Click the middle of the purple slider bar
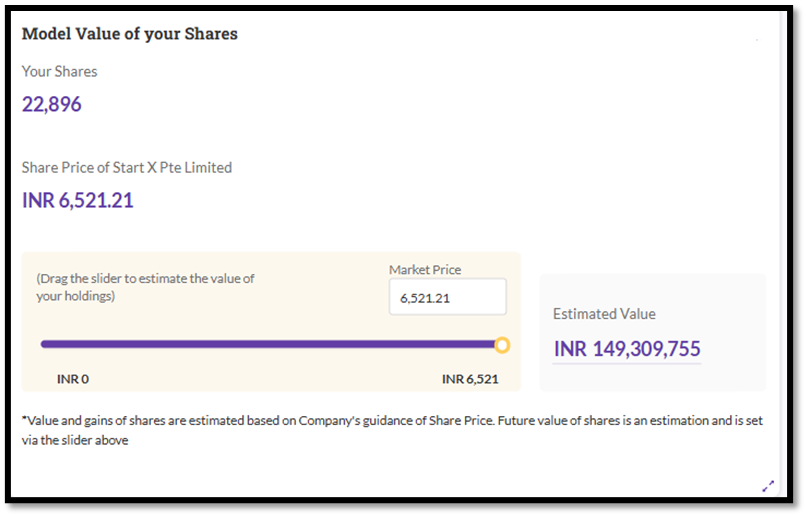The height and width of the screenshot is (516, 806). [x=270, y=345]
